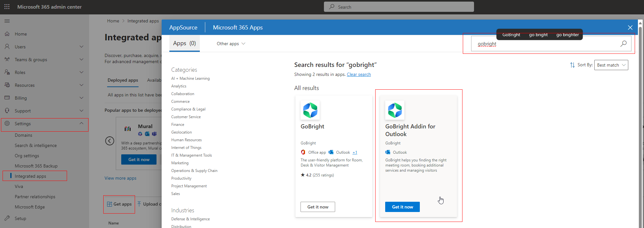Open the AppSource header tab
The width and height of the screenshot is (644, 228).
point(183,28)
